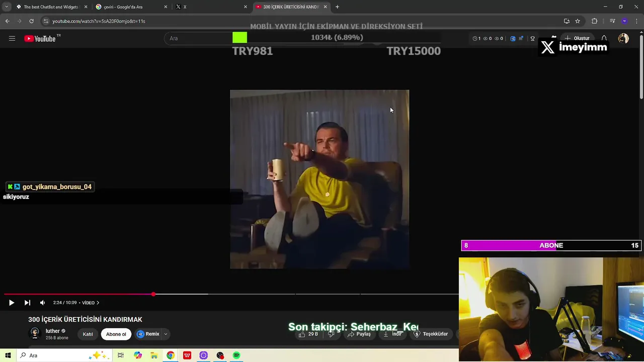Open Chrome profile m avatar
Viewport: 644px width, 362px height.
pyautogui.click(x=624, y=21)
